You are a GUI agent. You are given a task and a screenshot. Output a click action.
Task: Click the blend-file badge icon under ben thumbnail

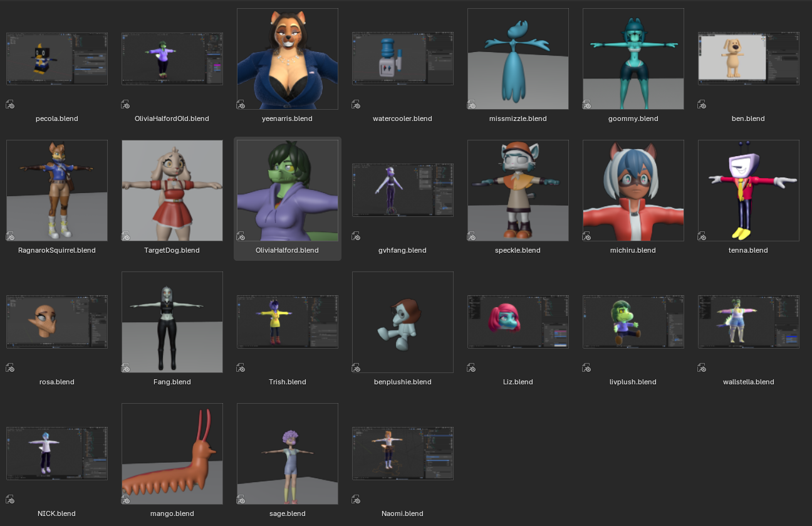pyautogui.click(x=702, y=105)
